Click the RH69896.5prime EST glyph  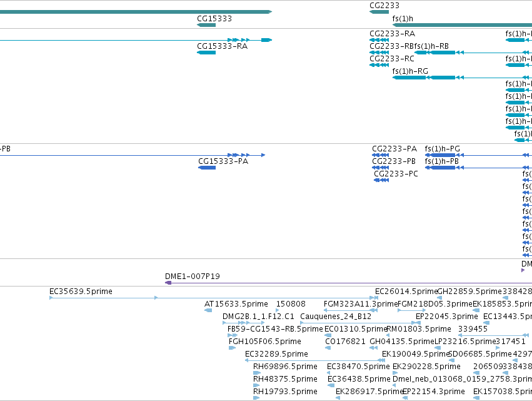tap(257, 373)
